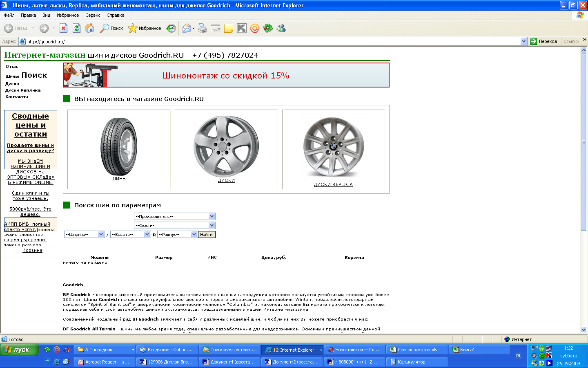This screenshot has height=368, width=588.
Task: Click the Forward arrow button
Action: [44, 28]
